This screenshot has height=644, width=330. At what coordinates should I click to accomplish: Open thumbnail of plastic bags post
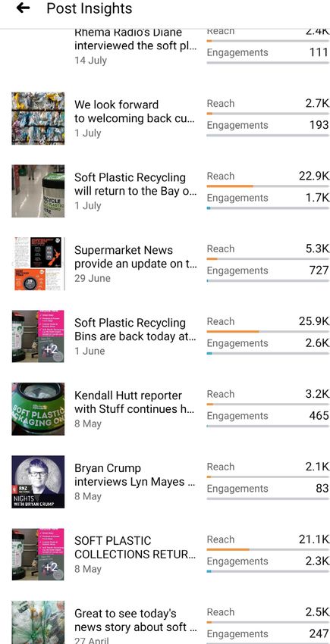pos(38,118)
